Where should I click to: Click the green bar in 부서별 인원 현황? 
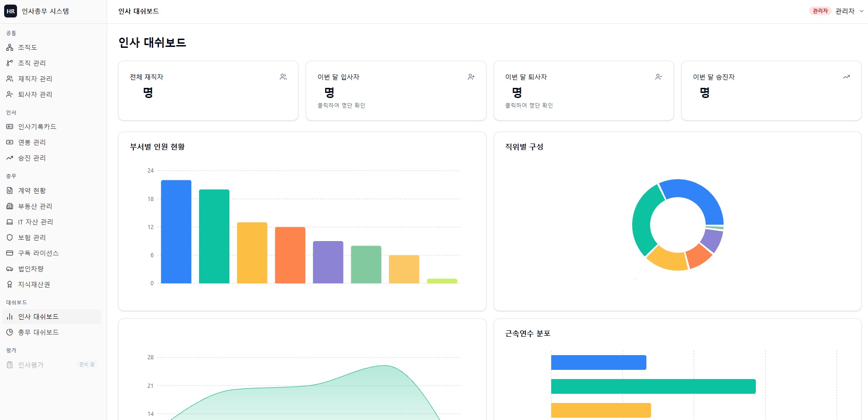[214, 236]
